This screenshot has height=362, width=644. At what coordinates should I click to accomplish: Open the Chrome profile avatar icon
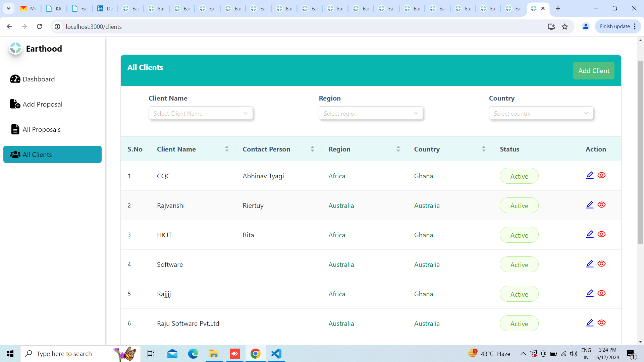tap(586, 26)
